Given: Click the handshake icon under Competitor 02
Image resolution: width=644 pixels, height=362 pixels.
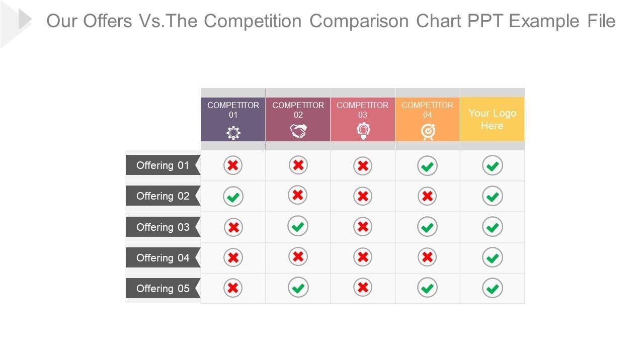Looking at the screenshot, I should [298, 132].
